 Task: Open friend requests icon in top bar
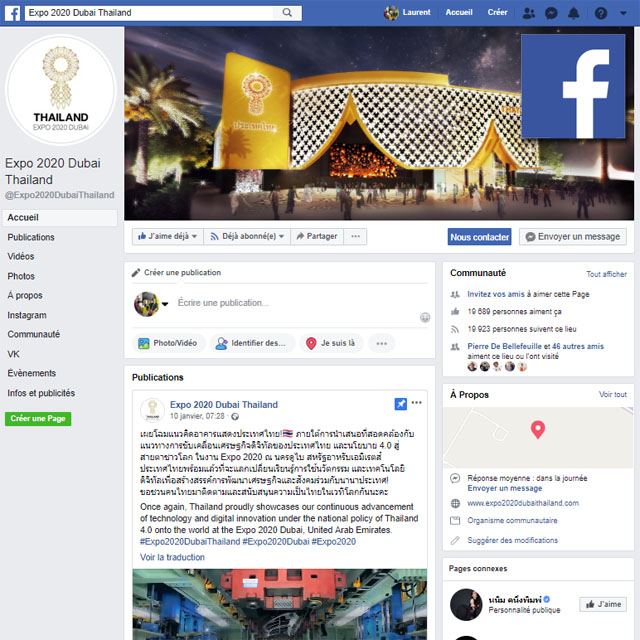point(529,13)
